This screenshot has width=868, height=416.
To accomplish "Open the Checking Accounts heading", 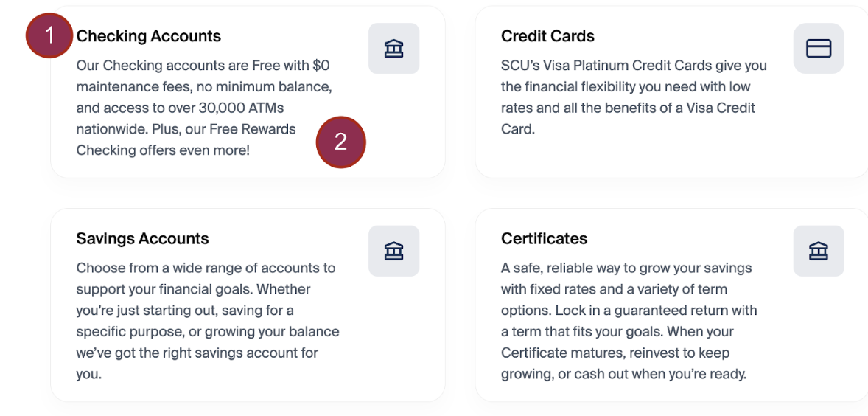I will [x=148, y=36].
